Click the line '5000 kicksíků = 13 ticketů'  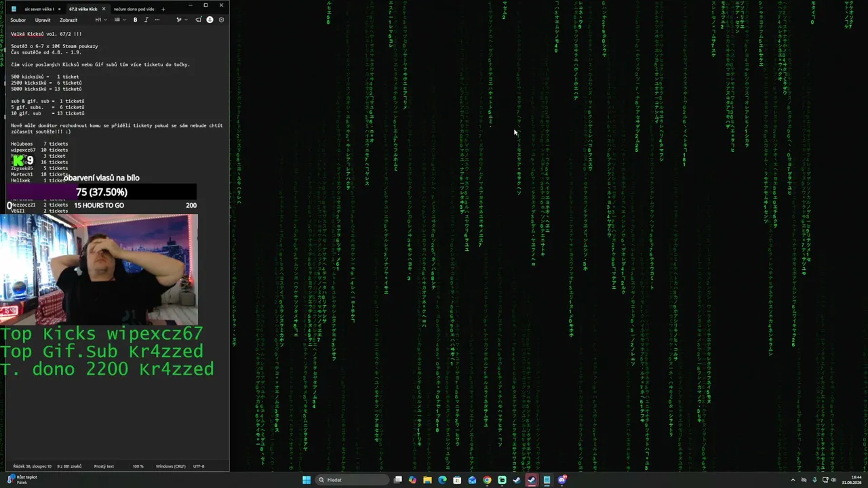(x=46, y=89)
